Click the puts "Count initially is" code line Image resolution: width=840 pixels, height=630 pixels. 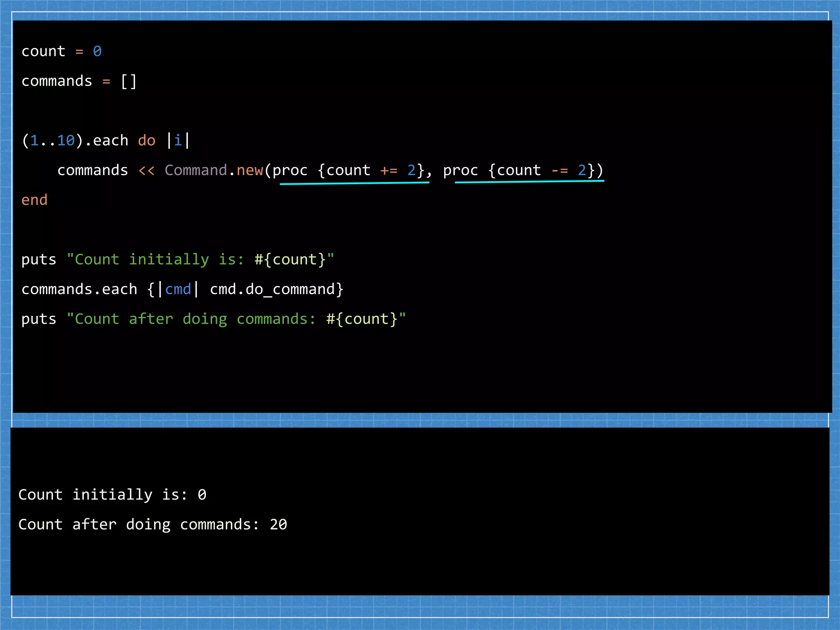(178, 260)
